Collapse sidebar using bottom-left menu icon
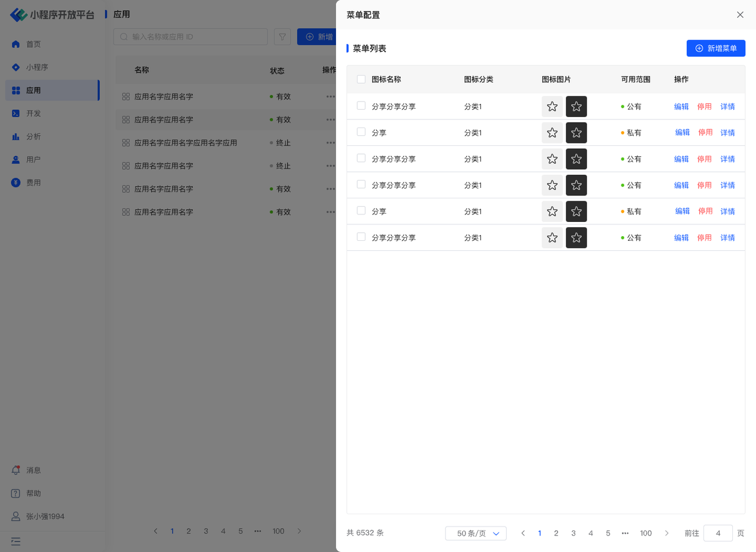This screenshot has height=552, width=756. pos(15,541)
